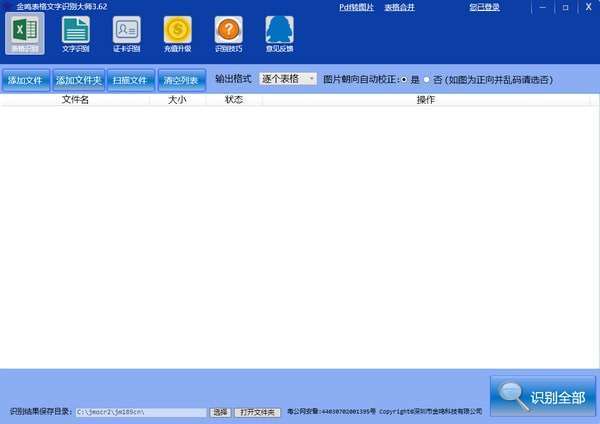This screenshot has width=600, height=424.
Task: Open the 输出格式 dropdown showing 逐个表格
Action: [x=288, y=79]
